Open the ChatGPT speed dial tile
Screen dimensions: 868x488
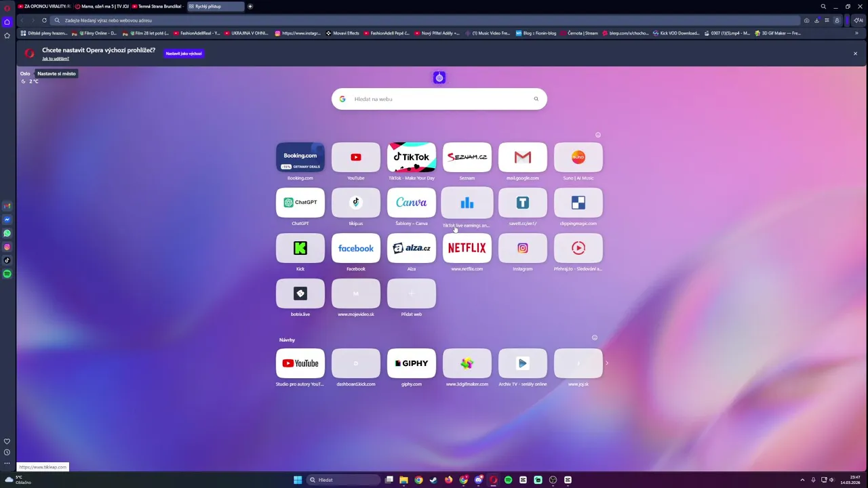[300, 203]
